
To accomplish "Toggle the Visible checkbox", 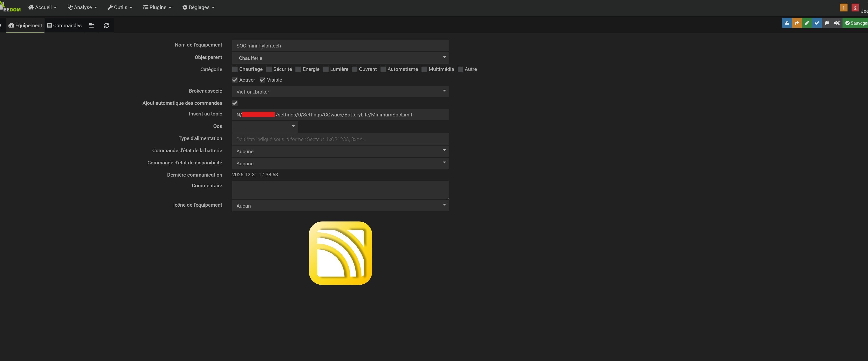I will click(x=263, y=80).
